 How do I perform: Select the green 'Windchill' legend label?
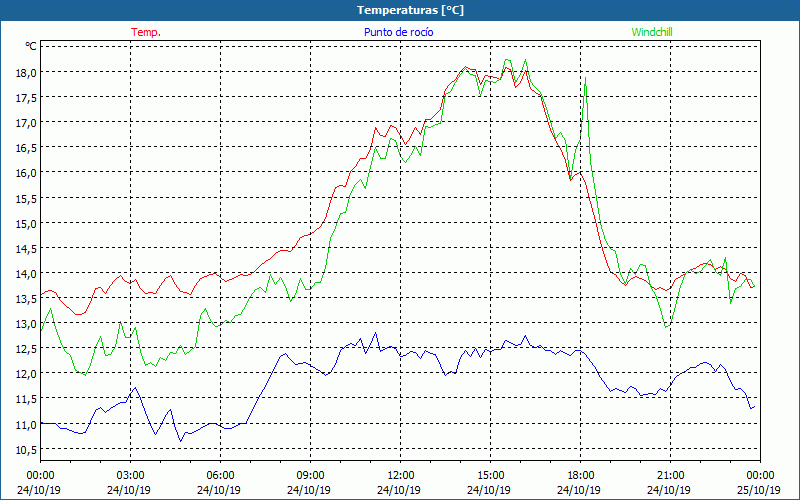(x=652, y=32)
